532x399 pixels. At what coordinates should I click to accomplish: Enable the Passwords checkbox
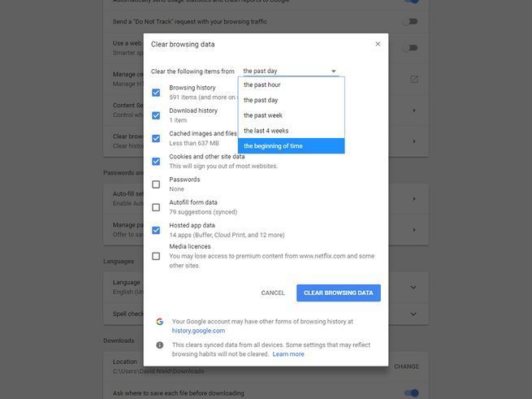pyautogui.click(x=156, y=184)
